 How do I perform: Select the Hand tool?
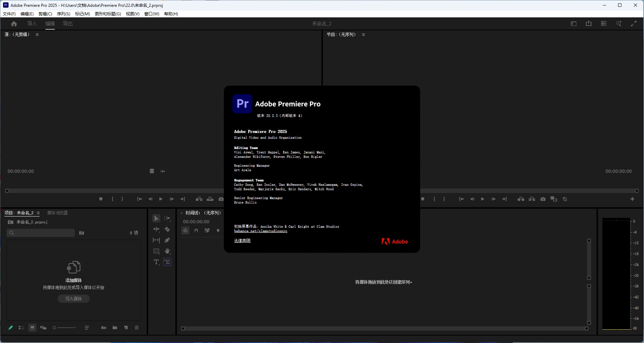pos(167,251)
